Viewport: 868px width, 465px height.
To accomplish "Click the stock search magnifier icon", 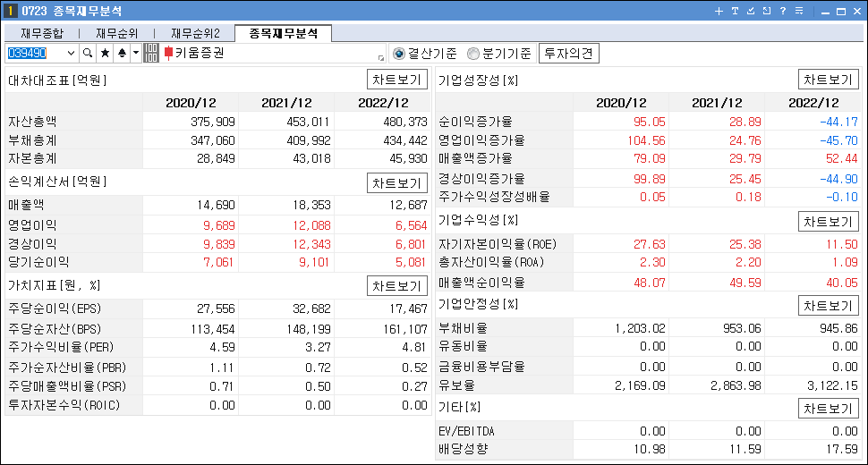I will [x=88, y=54].
